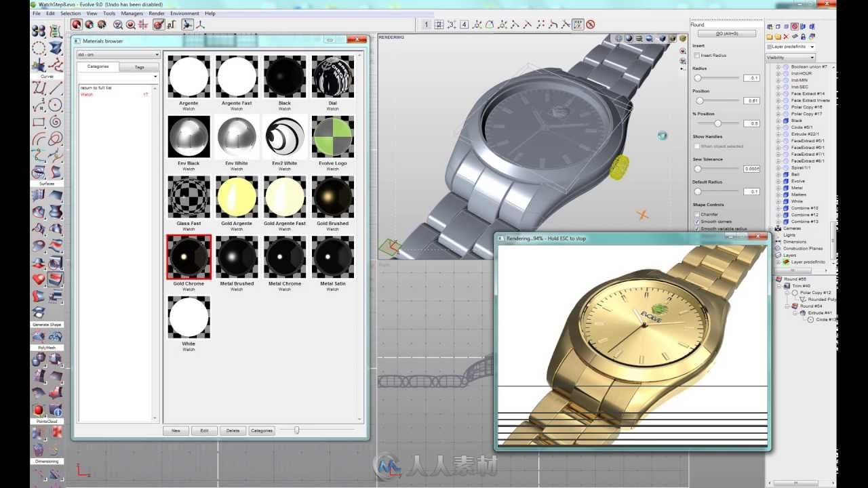Click the red no-entry snap disable icon

(x=591, y=24)
